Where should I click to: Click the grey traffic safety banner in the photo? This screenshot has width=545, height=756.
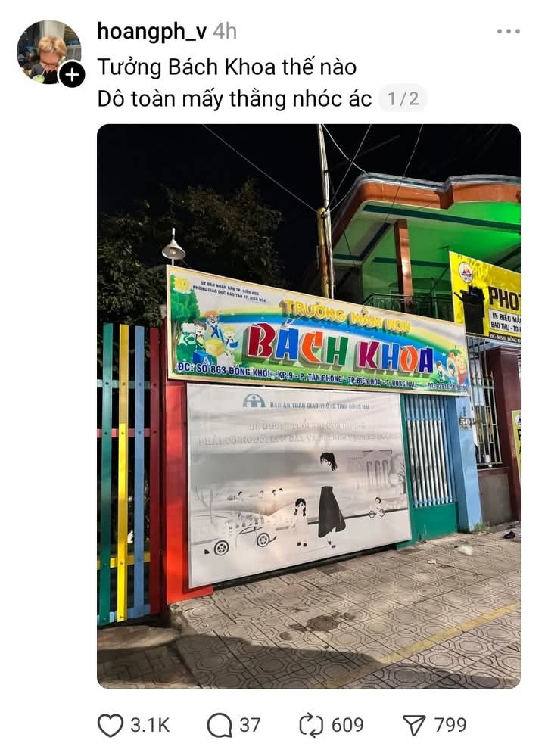(x=298, y=484)
